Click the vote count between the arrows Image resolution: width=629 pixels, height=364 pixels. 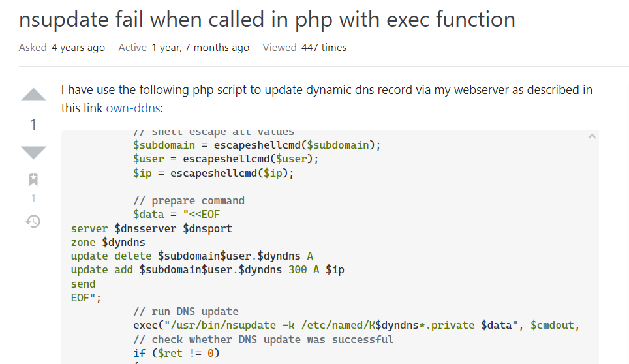click(34, 125)
